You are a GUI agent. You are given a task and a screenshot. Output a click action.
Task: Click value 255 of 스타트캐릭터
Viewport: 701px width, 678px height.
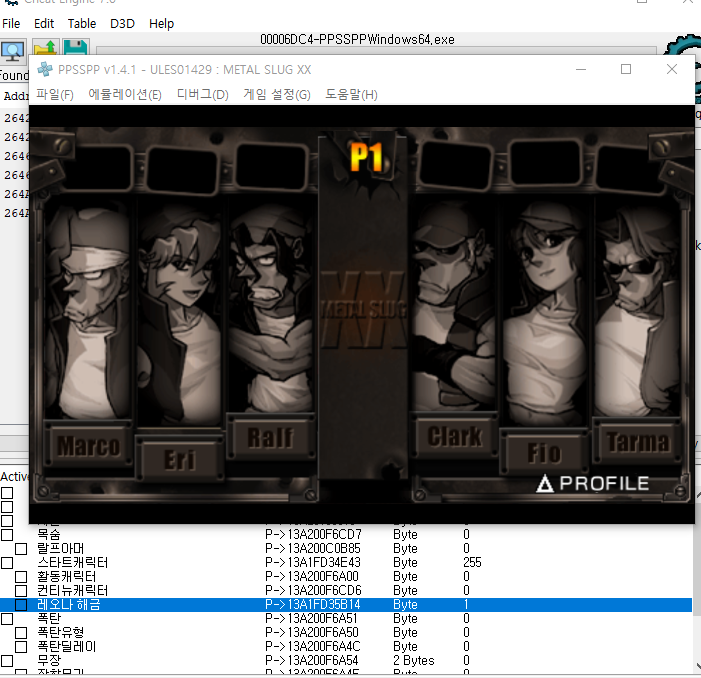[x=472, y=563]
